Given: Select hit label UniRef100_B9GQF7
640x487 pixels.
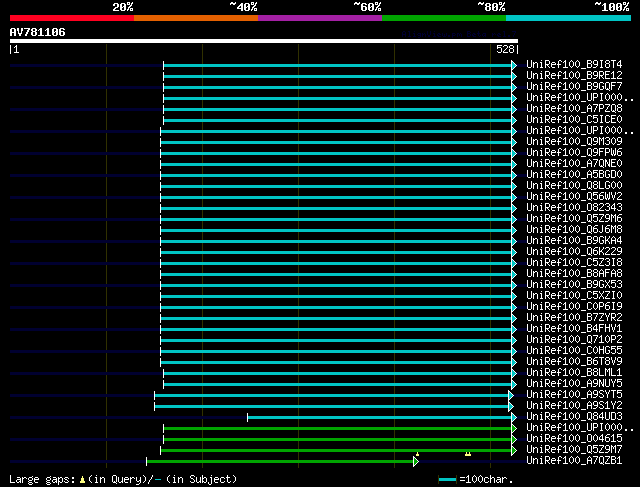Looking at the screenshot, I should 574,87.
